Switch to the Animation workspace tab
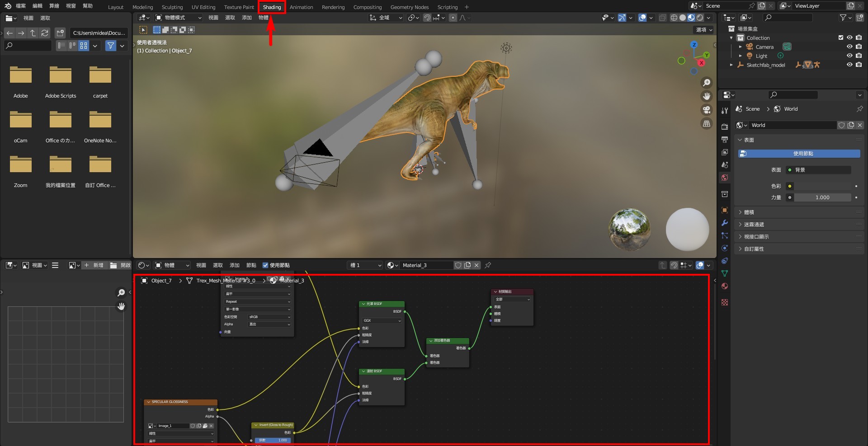Viewport: 868px width, 446px height. click(x=301, y=7)
